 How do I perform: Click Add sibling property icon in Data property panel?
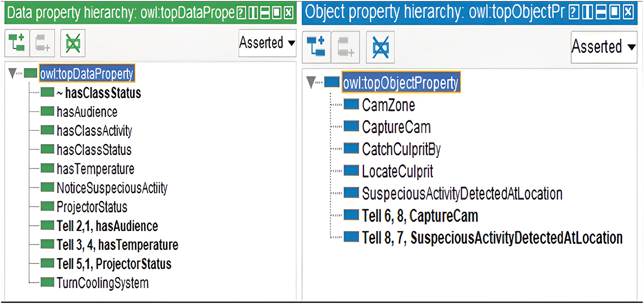pos(42,43)
